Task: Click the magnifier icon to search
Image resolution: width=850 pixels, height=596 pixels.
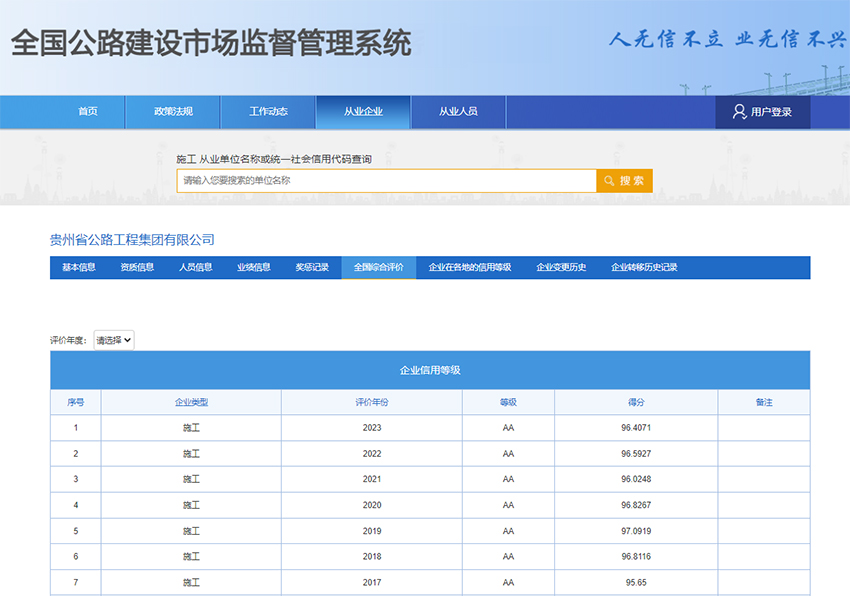Action: (610, 180)
